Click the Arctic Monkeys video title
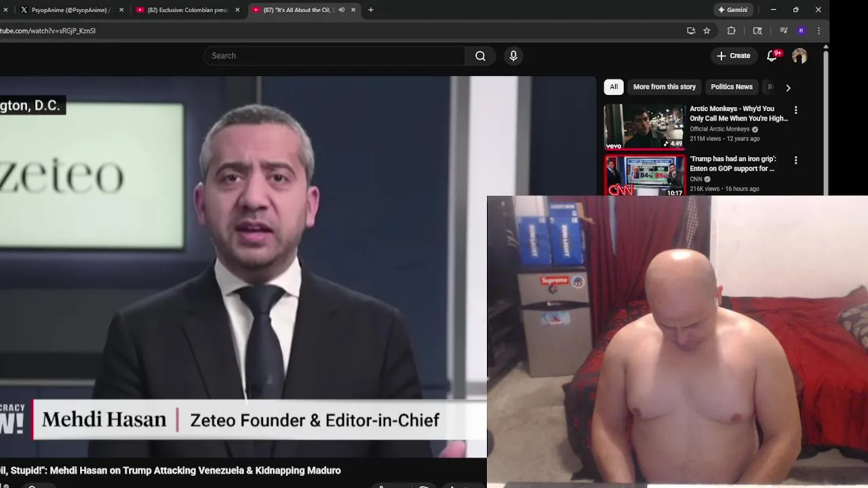Screen dimensions: 868x488 tap(738, 113)
